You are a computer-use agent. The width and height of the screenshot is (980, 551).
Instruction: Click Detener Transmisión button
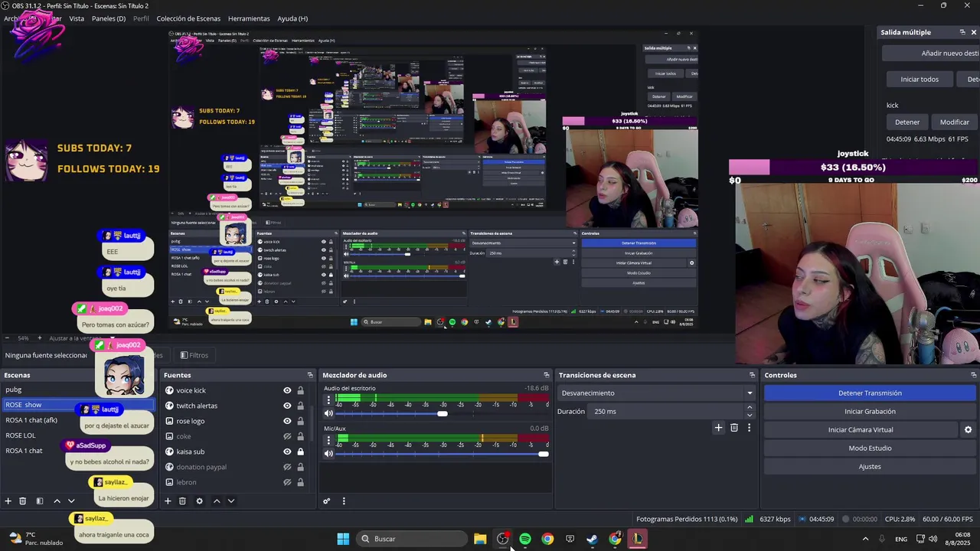[870, 393]
